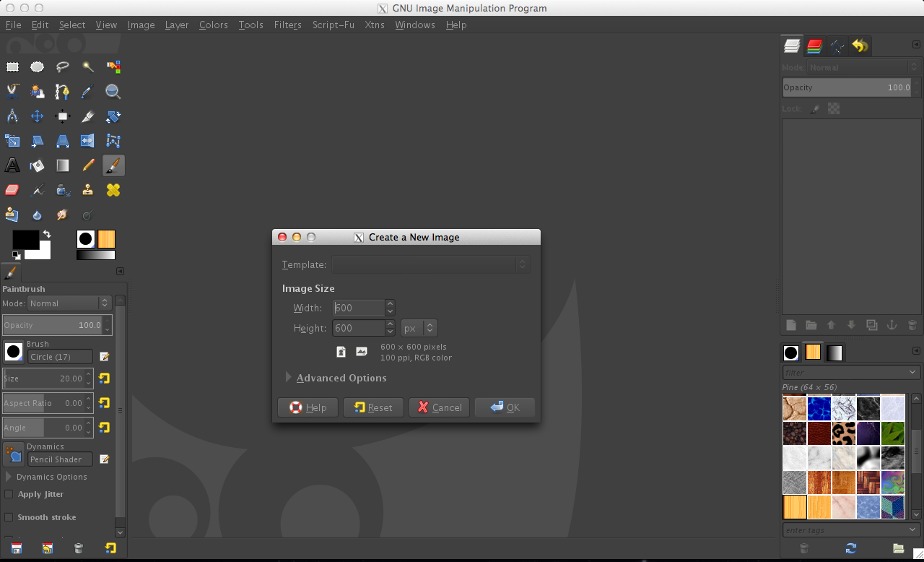
Task: Select the Flip tool
Action: pos(88,141)
